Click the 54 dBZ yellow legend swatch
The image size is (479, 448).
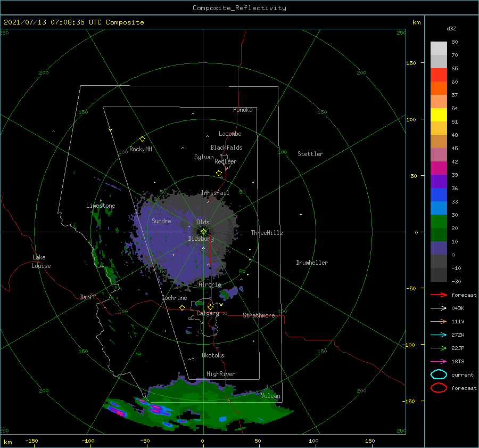(x=439, y=115)
